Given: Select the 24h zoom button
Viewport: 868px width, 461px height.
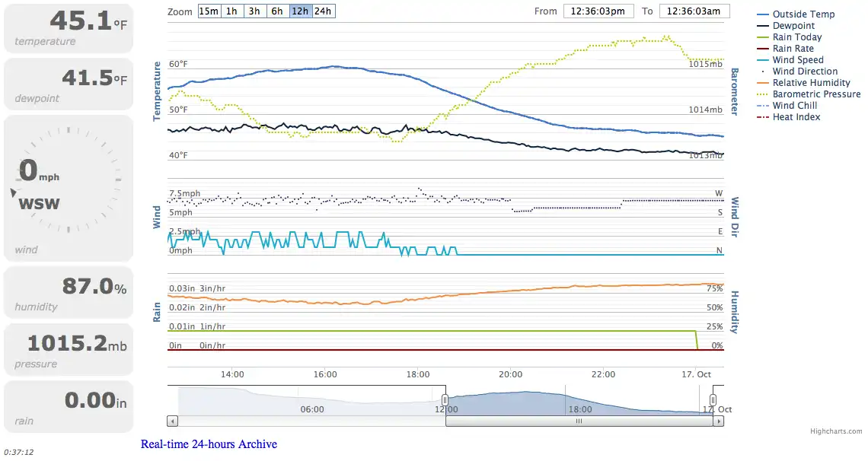Looking at the screenshot, I should click(x=324, y=11).
